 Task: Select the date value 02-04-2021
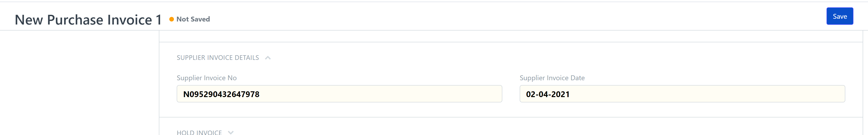click(548, 94)
